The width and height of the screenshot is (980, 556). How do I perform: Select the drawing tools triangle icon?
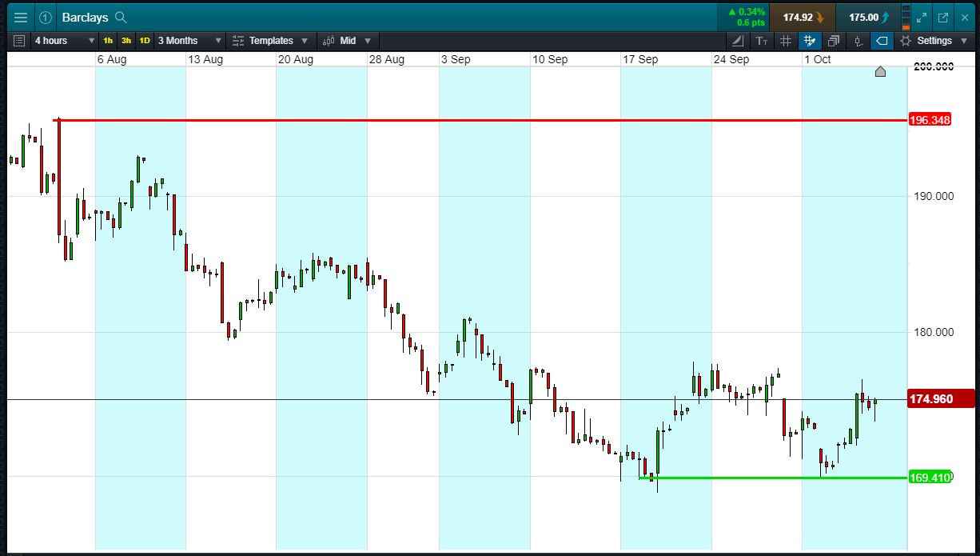point(738,41)
